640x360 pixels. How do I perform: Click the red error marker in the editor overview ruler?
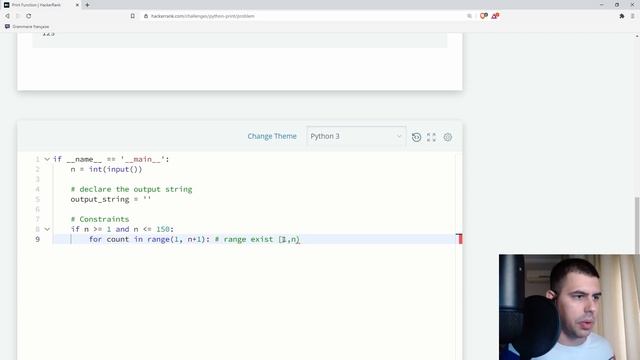[459, 239]
